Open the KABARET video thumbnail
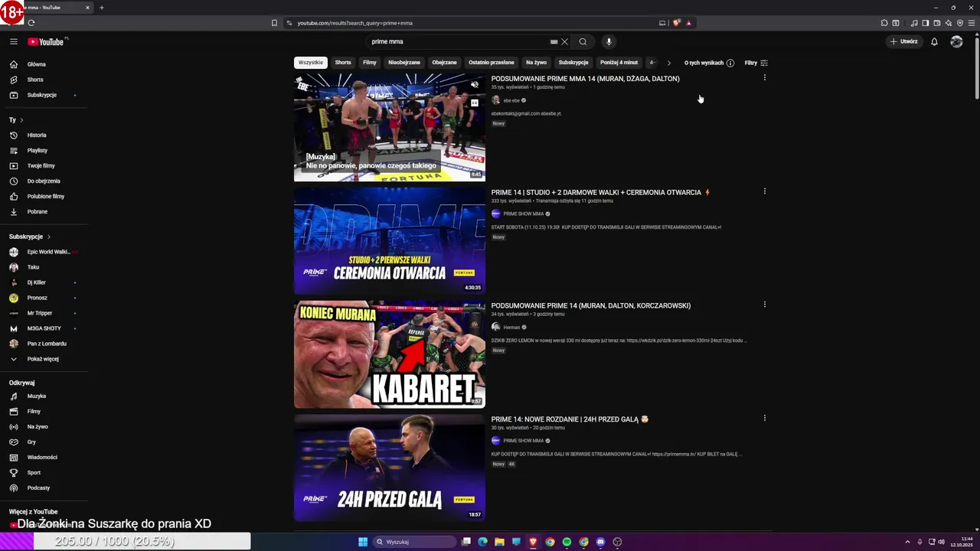 coord(390,354)
